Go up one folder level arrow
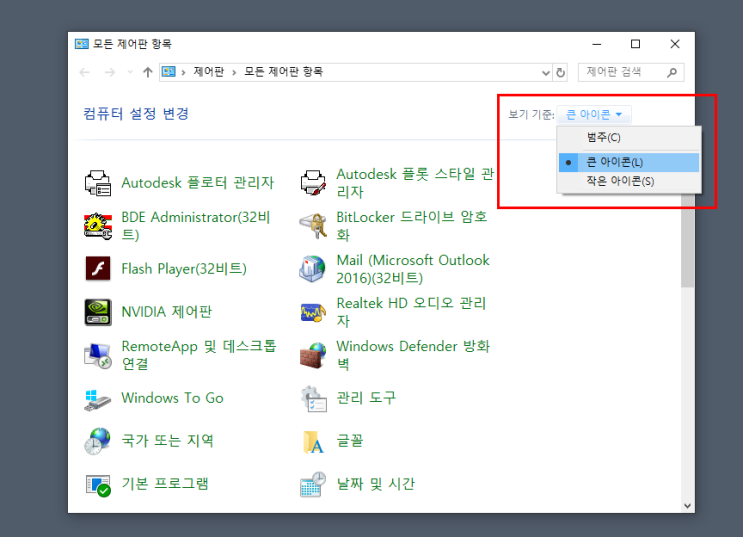Image resolution: width=743 pixels, height=537 pixels. (147, 72)
